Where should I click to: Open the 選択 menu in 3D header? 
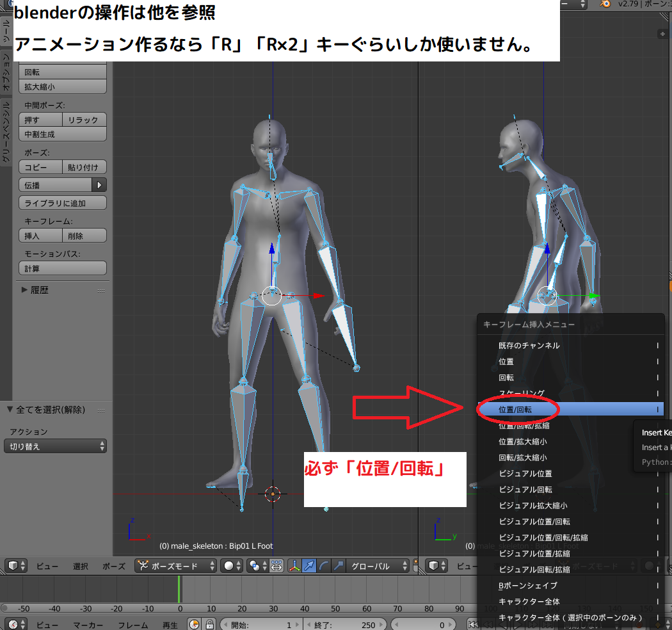[x=81, y=566]
